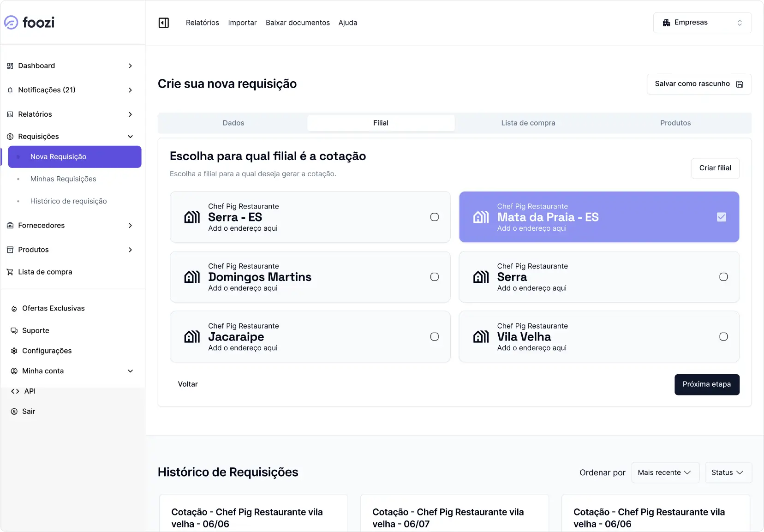This screenshot has width=764, height=532.
Task: Click the Ofertas Exclusivas flame icon
Action: coord(14,308)
